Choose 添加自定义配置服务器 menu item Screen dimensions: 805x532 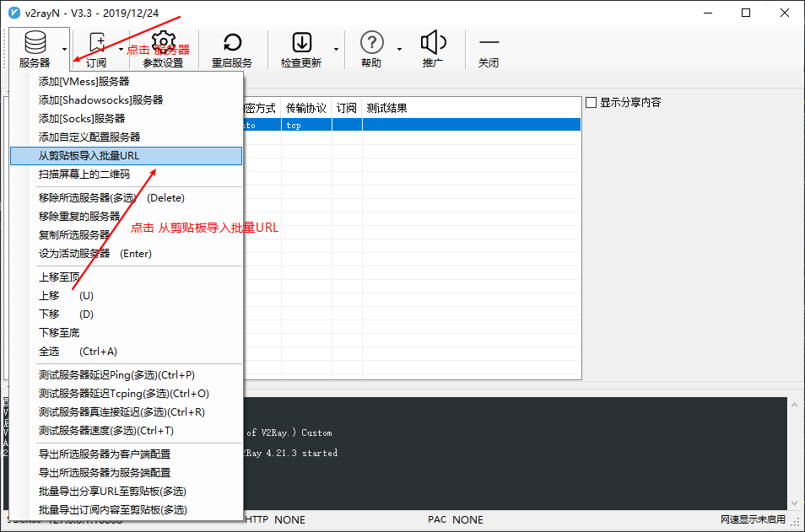tap(127, 137)
